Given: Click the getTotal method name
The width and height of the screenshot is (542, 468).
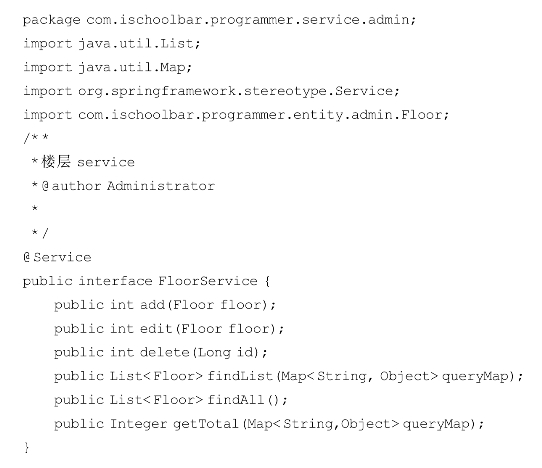Looking at the screenshot, I should (206, 424).
